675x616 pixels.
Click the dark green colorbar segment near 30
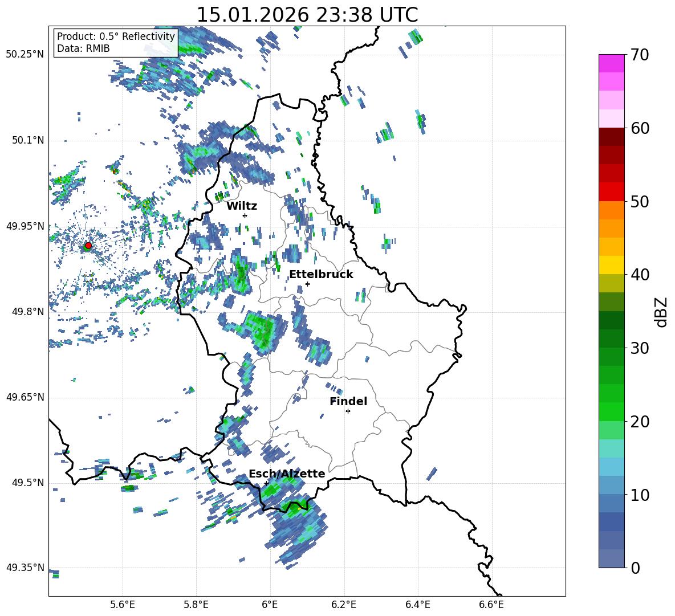click(x=611, y=338)
